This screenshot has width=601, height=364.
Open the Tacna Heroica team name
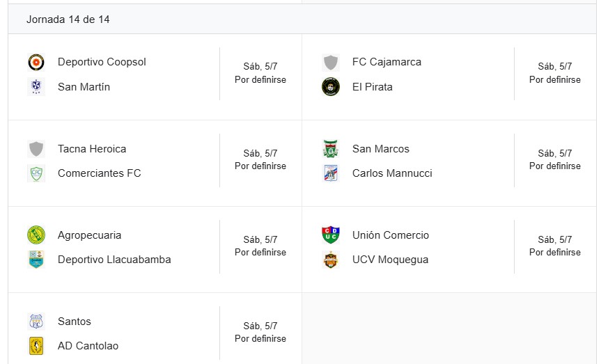coord(92,149)
